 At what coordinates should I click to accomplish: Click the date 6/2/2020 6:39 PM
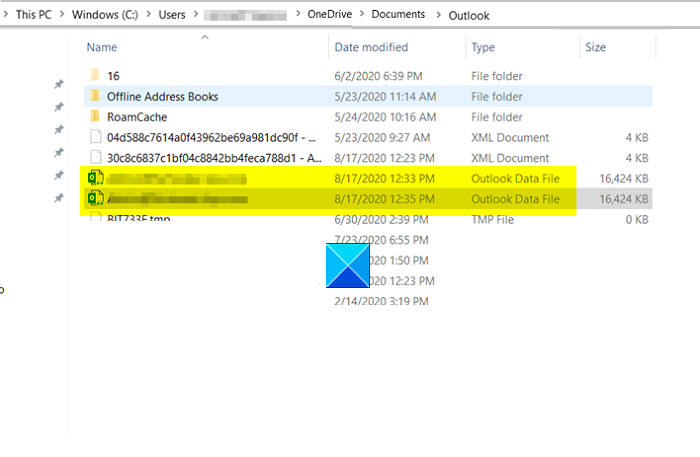378,76
